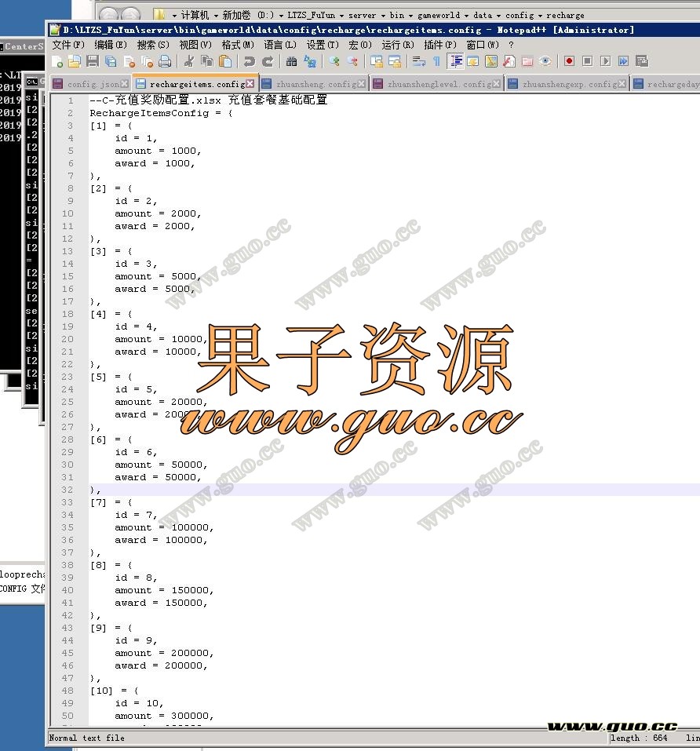Click the Print toolbar icon

(x=165, y=61)
